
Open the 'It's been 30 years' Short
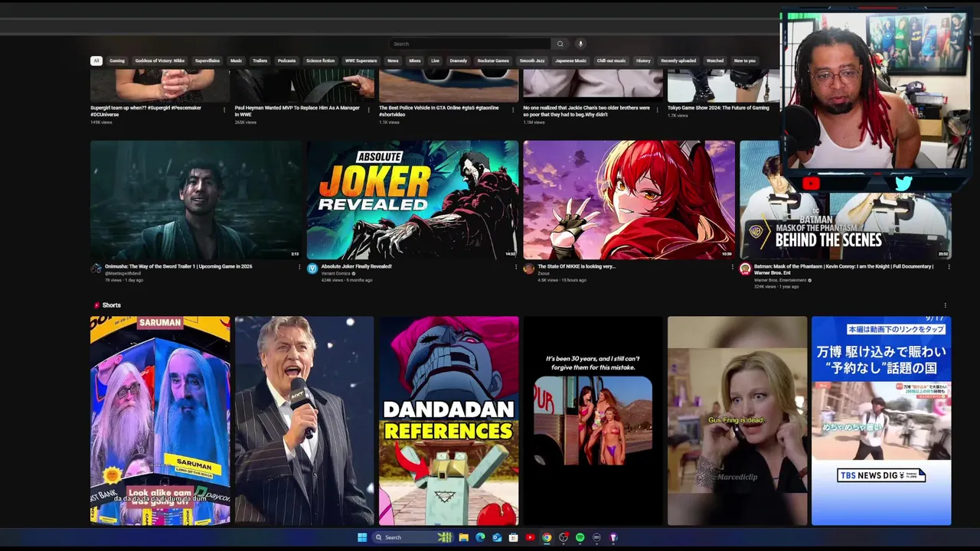pyautogui.click(x=593, y=421)
